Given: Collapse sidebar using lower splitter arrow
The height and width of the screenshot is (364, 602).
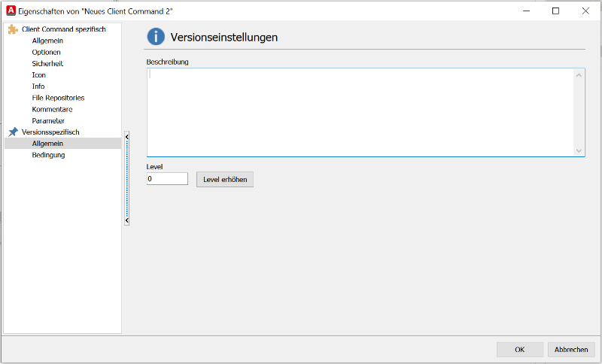Looking at the screenshot, I should tap(126, 220).
